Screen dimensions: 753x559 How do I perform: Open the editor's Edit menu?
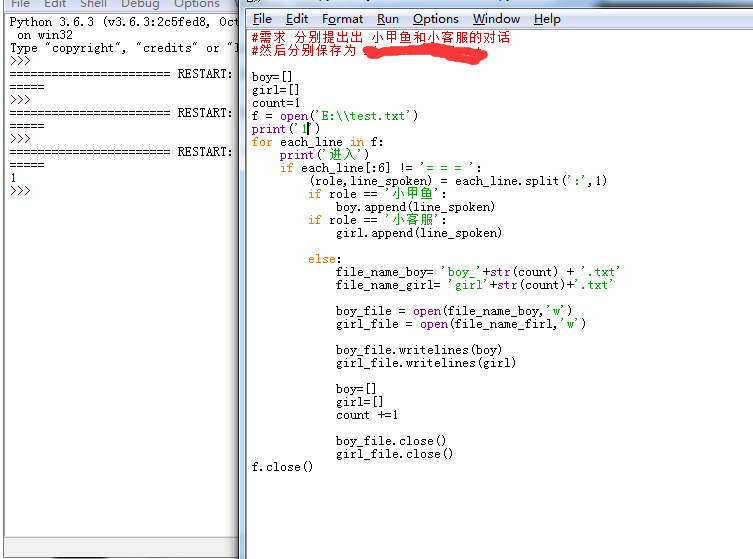[x=297, y=19]
